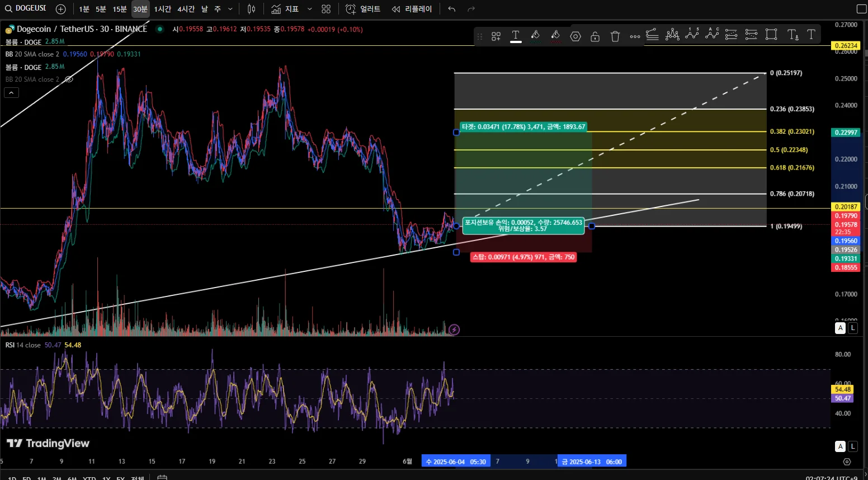The width and height of the screenshot is (868, 480).
Task: Start bar 리플레이 replay mode
Action: 412,9
